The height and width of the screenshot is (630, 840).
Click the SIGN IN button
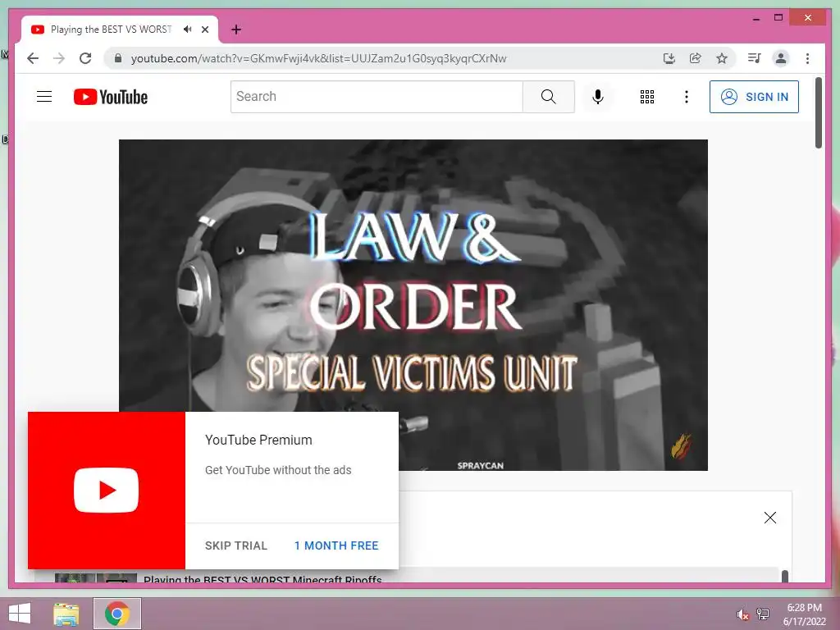click(755, 97)
